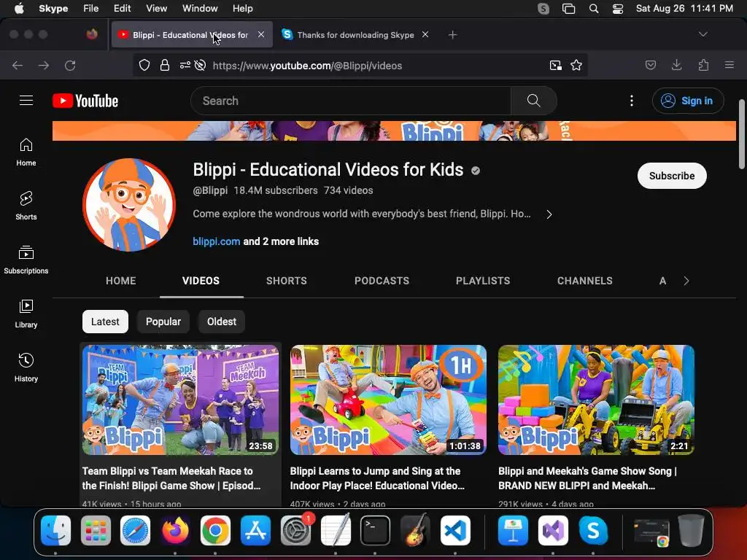
Task: Open Firefox application menu
Action: tap(729, 65)
